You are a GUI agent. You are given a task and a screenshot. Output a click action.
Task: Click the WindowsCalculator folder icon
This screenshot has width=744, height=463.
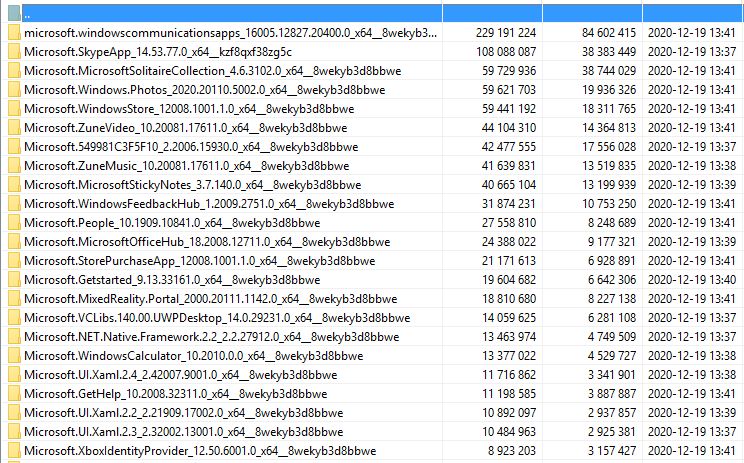(x=14, y=355)
